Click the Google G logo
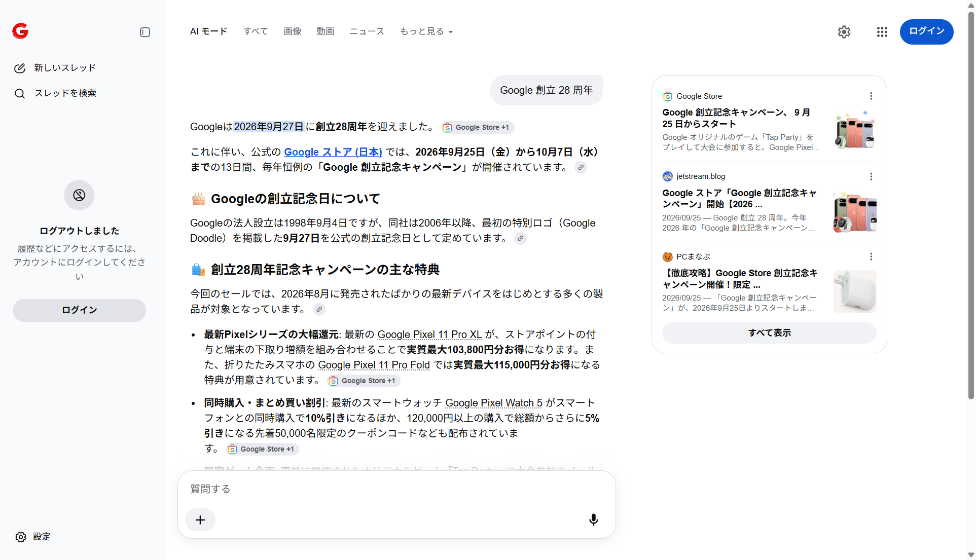This screenshot has width=976, height=560. click(x=20, y=31)
